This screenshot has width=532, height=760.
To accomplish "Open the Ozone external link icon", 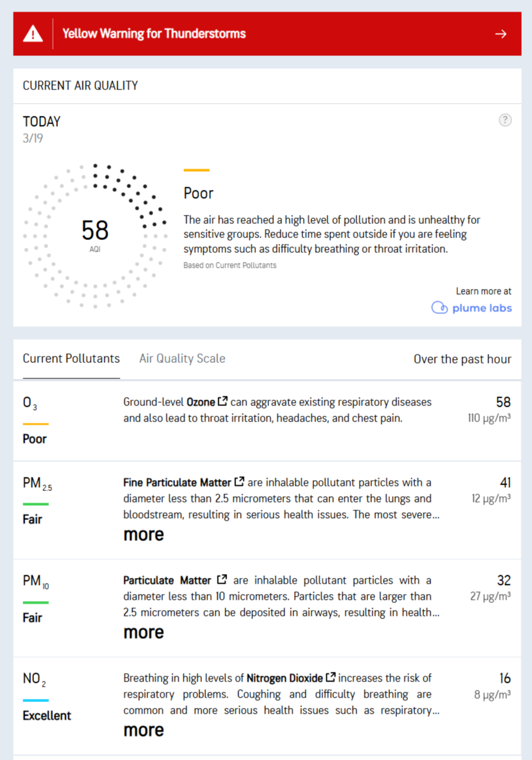I will pos(223,402).
